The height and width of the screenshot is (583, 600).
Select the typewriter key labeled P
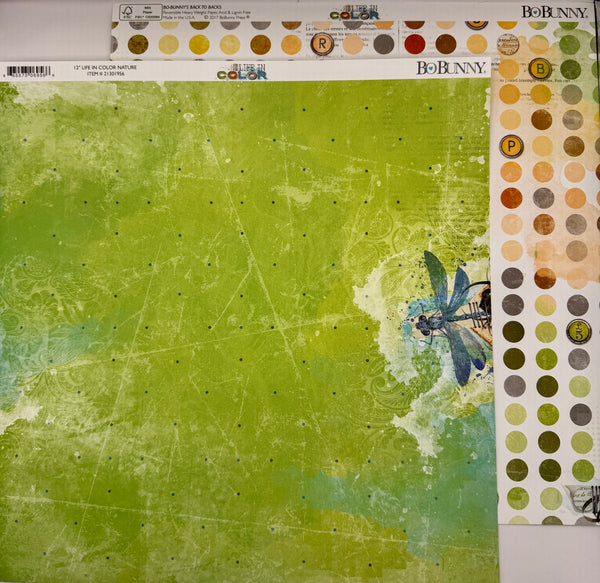coord(511,146)
